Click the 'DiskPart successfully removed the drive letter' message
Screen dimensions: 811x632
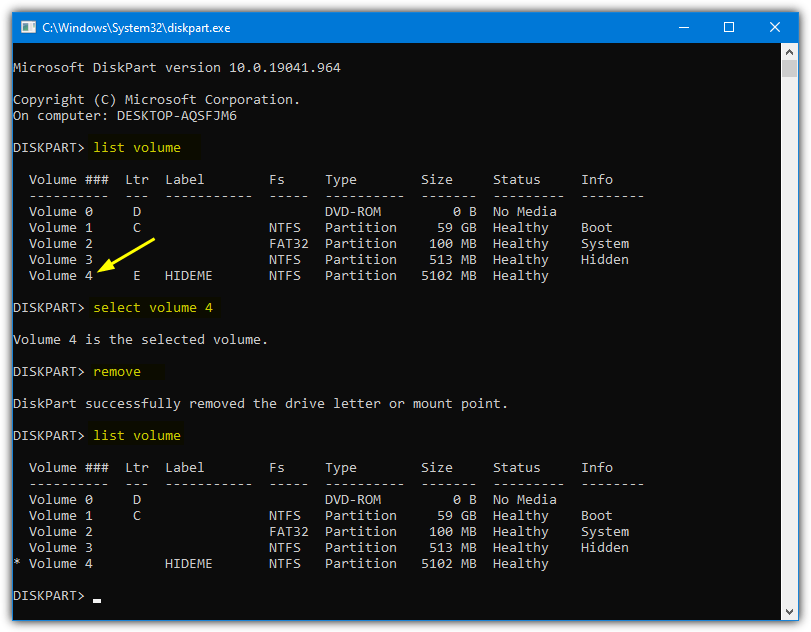tap(260, 404)
